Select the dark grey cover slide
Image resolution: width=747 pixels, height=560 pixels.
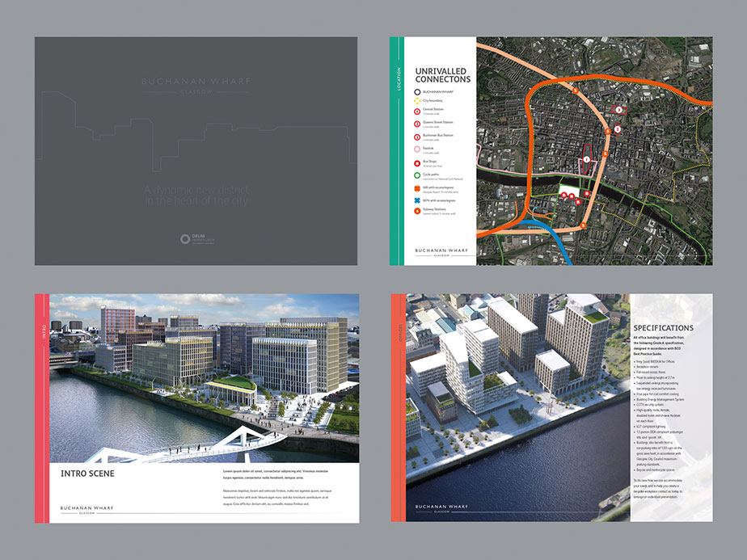[195, 150]
